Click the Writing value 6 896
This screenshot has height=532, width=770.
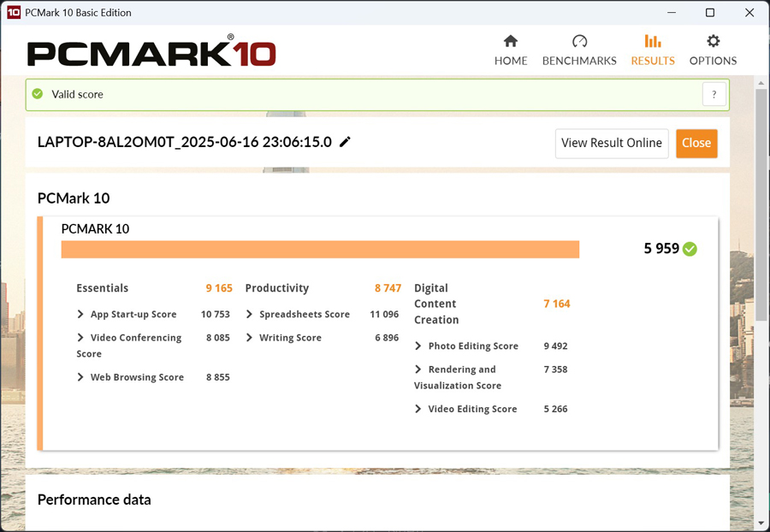[387, 338]
